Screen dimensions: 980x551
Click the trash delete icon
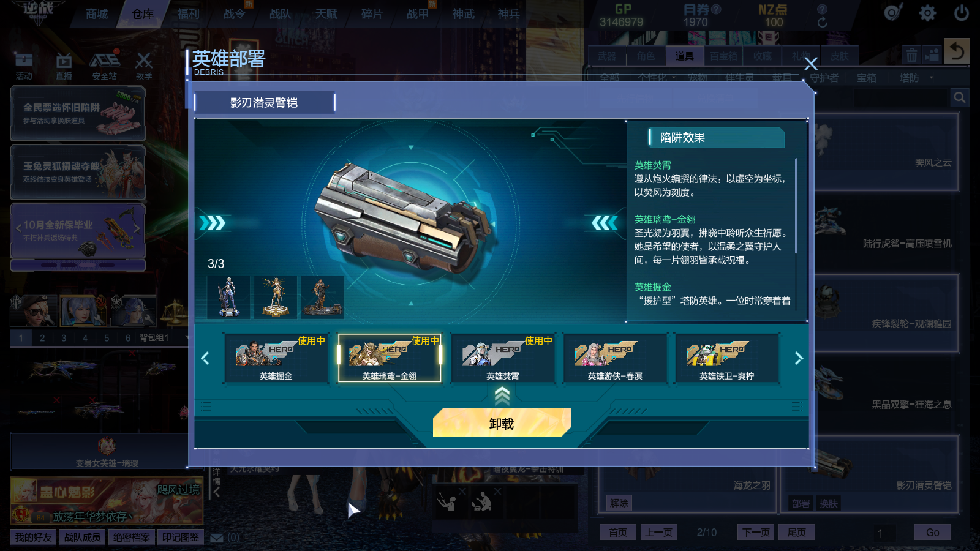pos(911,55)
